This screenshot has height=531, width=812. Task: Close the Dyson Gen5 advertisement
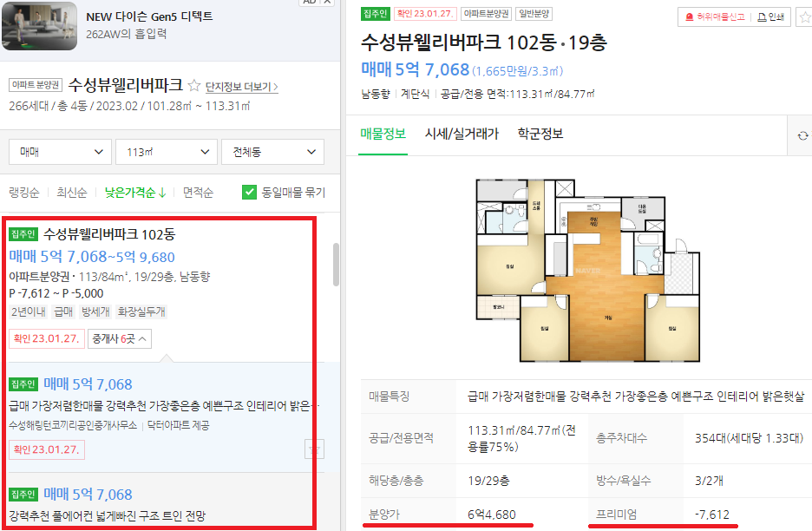pos(327,2)
